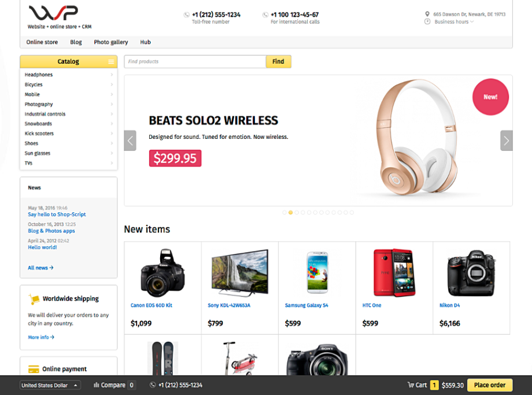Click the $299.95 price tag on the banner
The height and width of the screenshot is (395, 532).
click(x=175, y=158)
